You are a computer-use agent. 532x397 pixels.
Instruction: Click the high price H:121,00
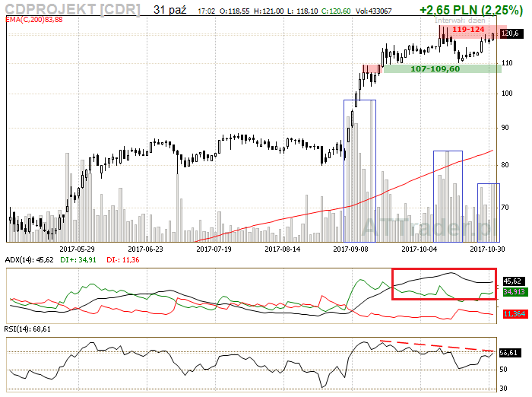point(269,11)
